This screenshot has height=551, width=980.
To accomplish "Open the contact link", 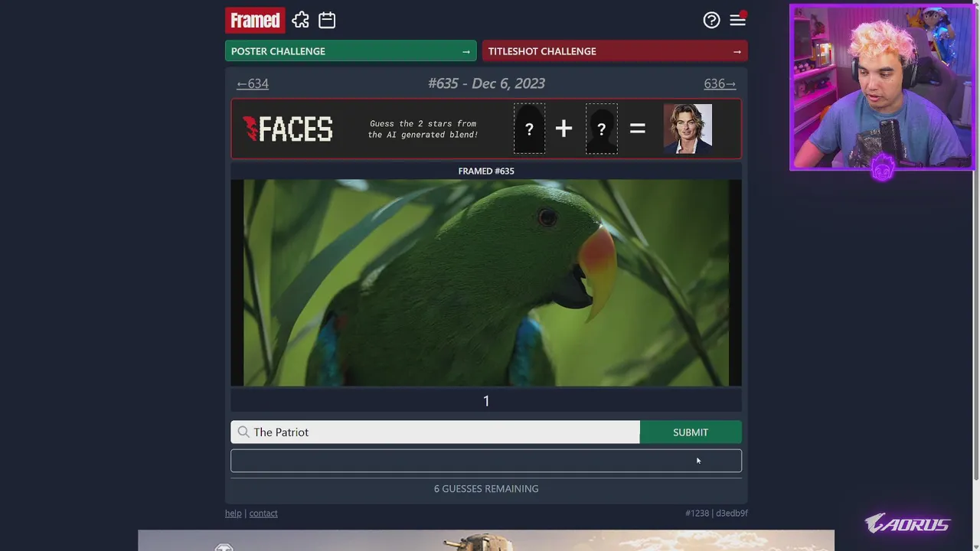I will [263, 514].
